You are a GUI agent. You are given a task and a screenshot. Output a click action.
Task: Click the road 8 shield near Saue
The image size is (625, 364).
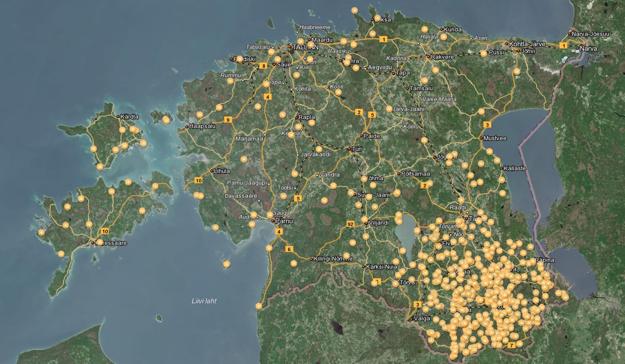click(263, 66)
